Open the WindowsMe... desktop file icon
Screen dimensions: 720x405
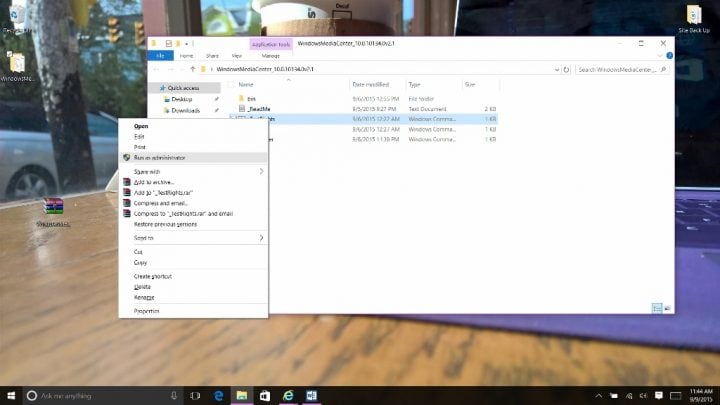[17, 67]
